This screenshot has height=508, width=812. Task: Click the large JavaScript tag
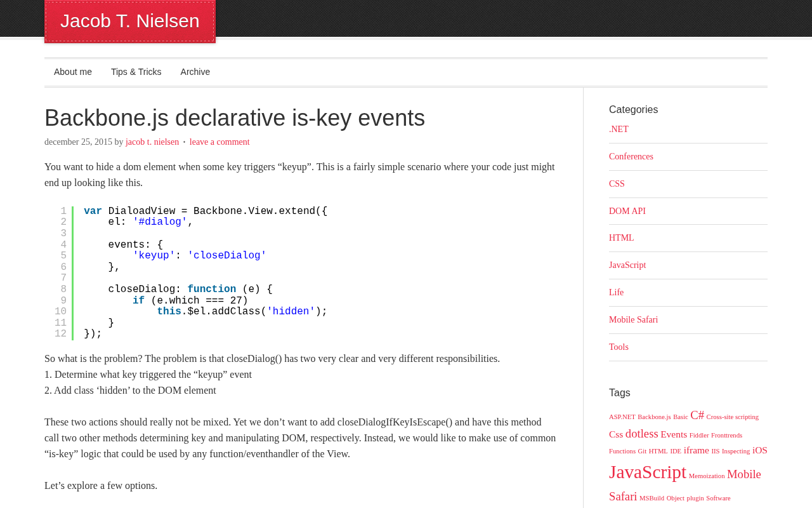[x=647, y=472]
